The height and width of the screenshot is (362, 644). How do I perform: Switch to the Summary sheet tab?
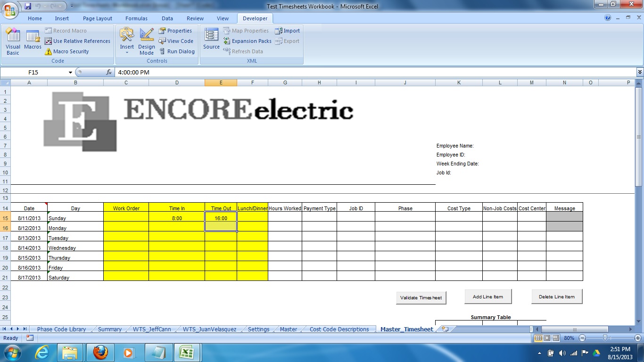110,329
